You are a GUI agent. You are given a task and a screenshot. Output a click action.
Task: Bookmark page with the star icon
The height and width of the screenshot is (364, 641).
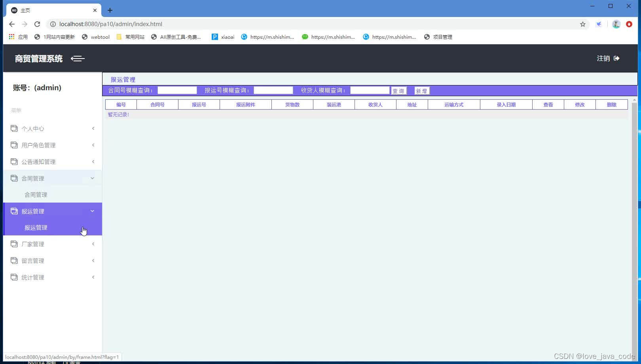click(582, 24)
